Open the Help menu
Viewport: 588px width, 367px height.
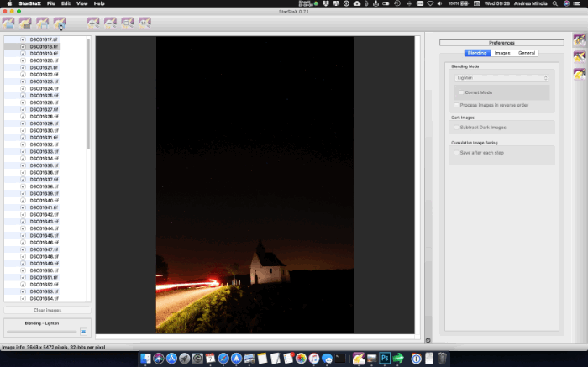click(99, 3)
